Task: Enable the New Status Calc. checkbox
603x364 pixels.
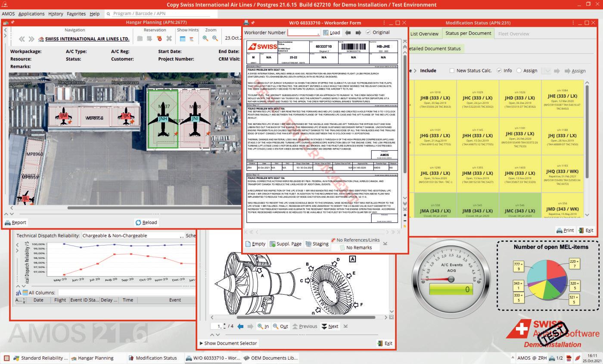Action: click(x=452, y=71)
